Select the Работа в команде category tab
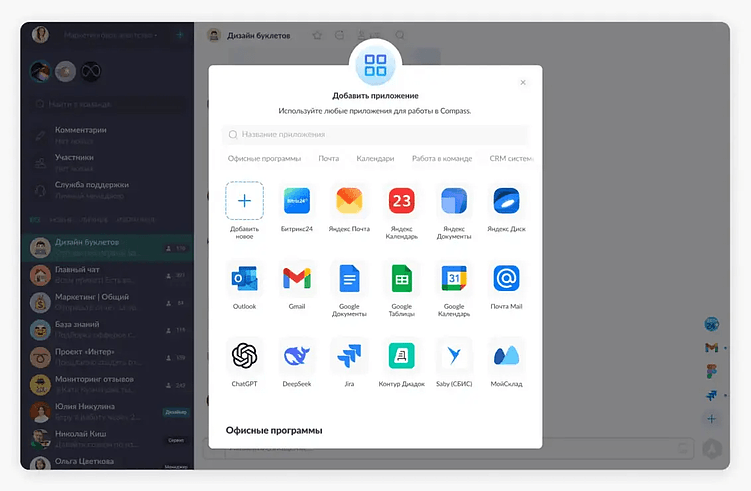Image resolution: width=751 pixels, height=491 pixels. [442, 159]
